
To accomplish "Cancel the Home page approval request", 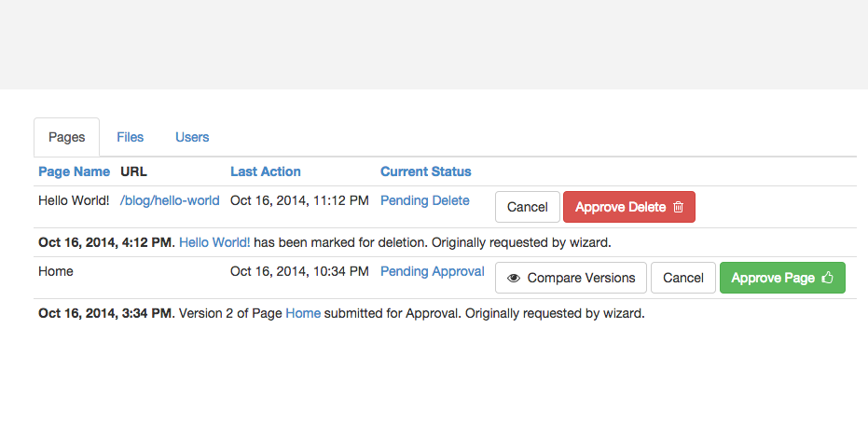I will 683,278.
